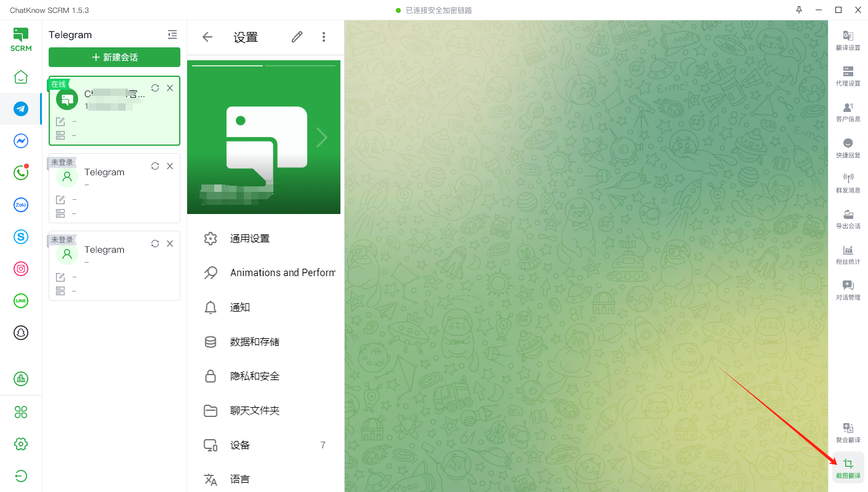Refresh the online Telegram session
The height and width of the screenshot is (492, 868).
[x=155, y=88]
